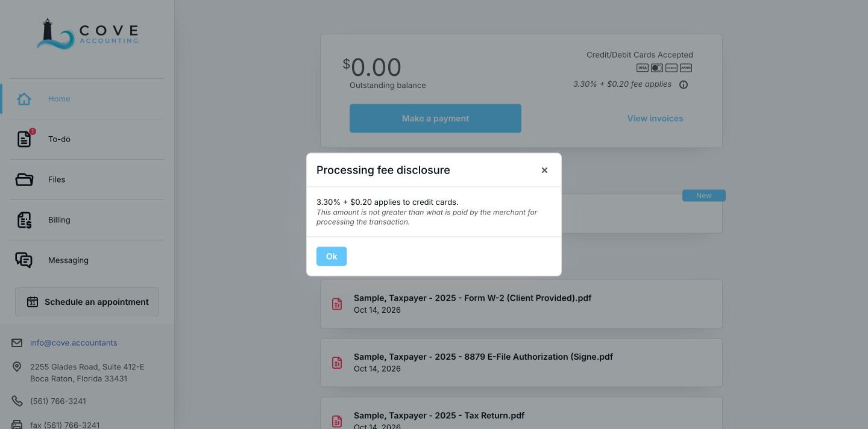Click the fee info circle icon
The image size is (868, 429).
[684, 85]
